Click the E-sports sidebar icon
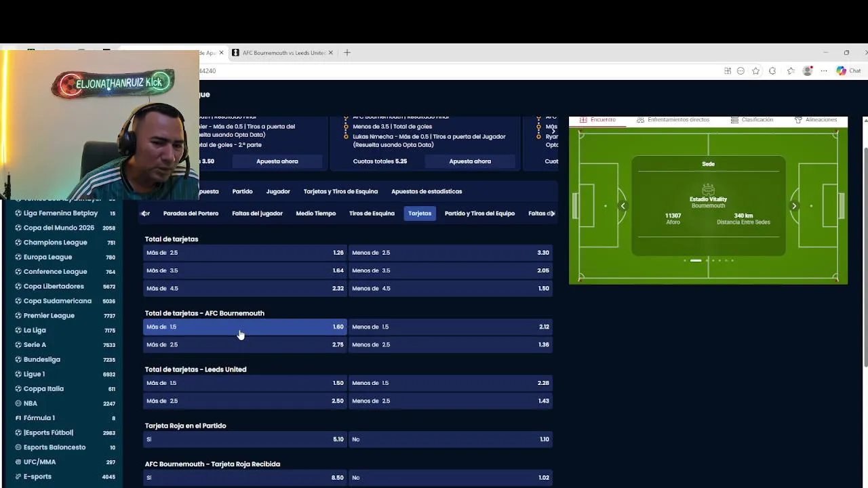This screenshot has height=488, width=868. pyautogui.click(x=18, y=476)
